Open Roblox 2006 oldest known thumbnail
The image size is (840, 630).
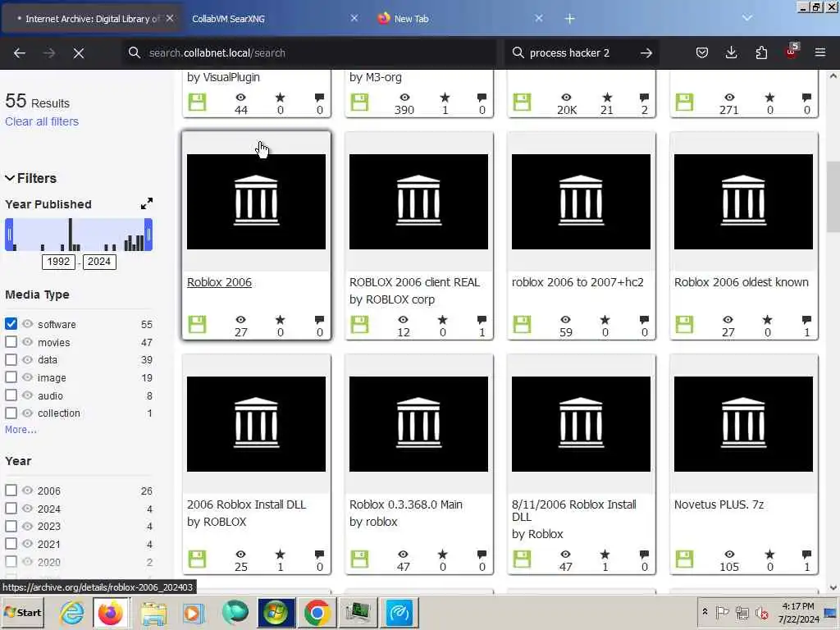coord(743,202)
